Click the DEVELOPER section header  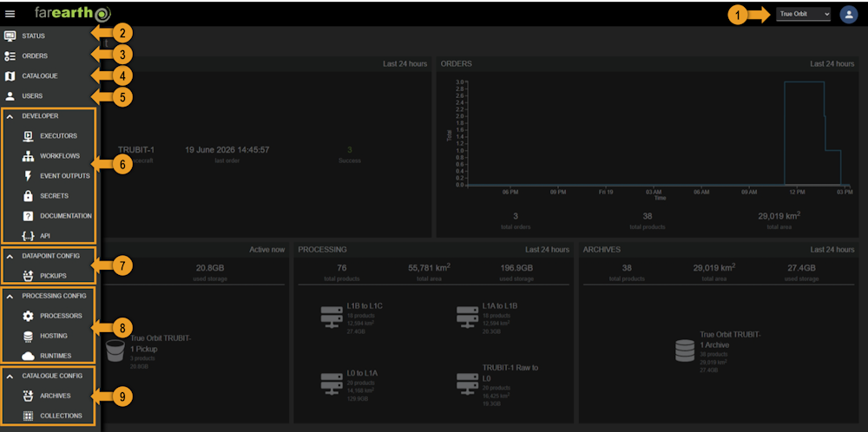(40, 116)
